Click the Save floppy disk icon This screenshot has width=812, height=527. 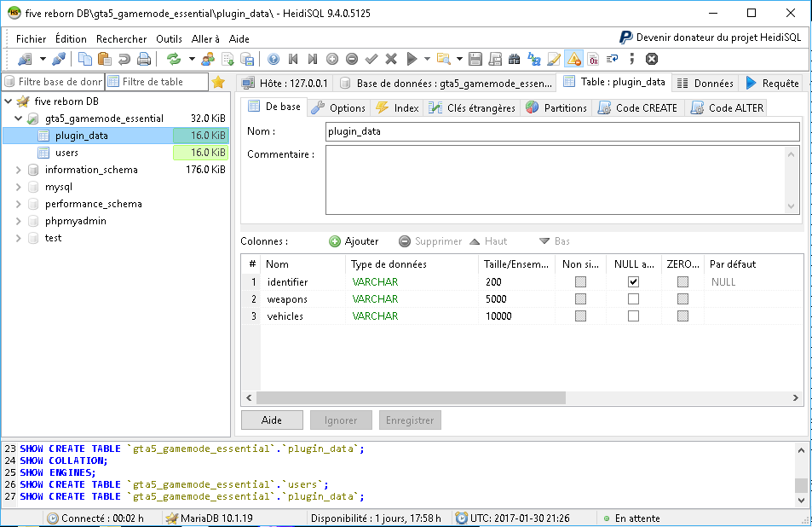coord(475,59)
